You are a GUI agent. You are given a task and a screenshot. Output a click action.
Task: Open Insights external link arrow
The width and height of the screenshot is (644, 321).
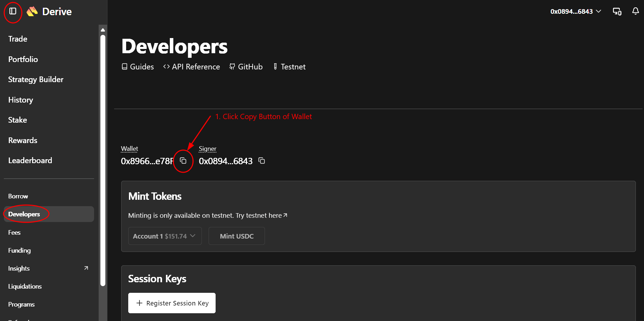[86, 268]
